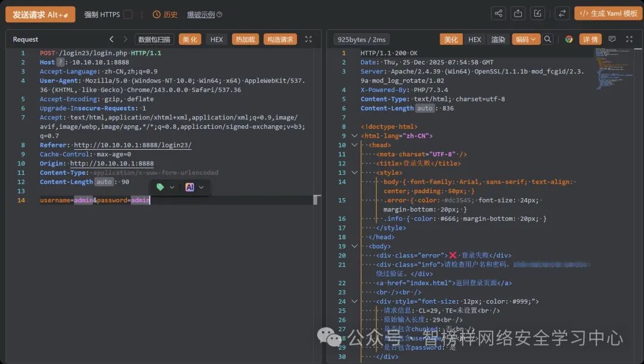644x364 pixels.
Task: Click the Referer URL link in request
Action: [132, 145]
